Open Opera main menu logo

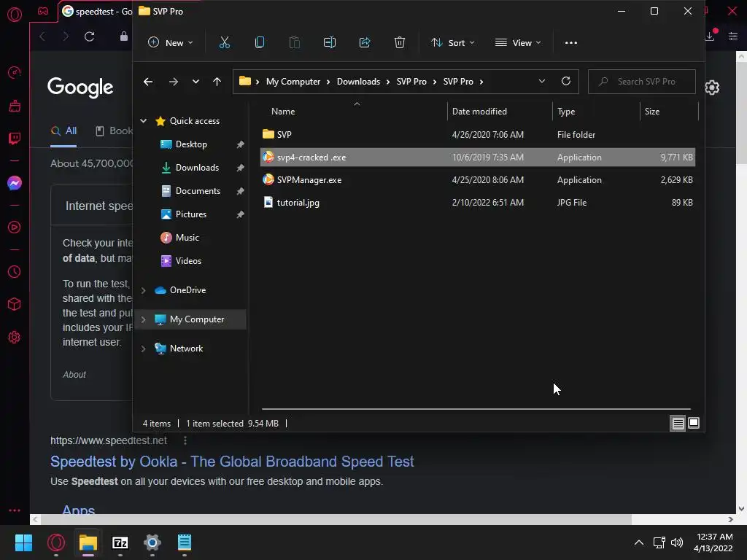15,15
